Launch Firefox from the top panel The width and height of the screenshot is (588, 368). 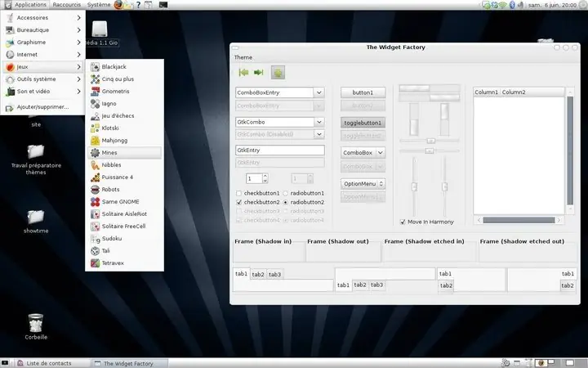118,5
